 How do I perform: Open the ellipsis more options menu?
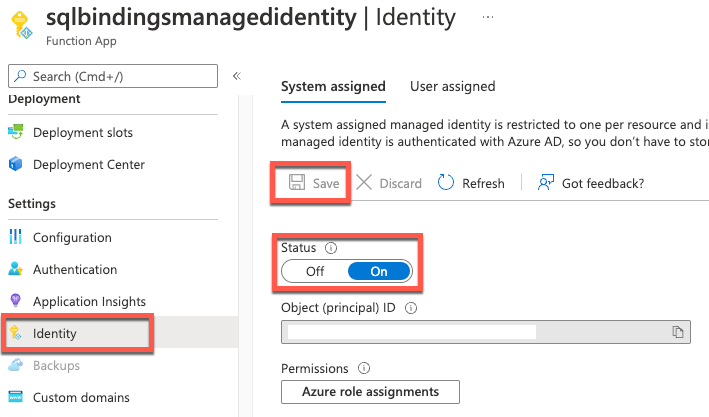[487, 18]
